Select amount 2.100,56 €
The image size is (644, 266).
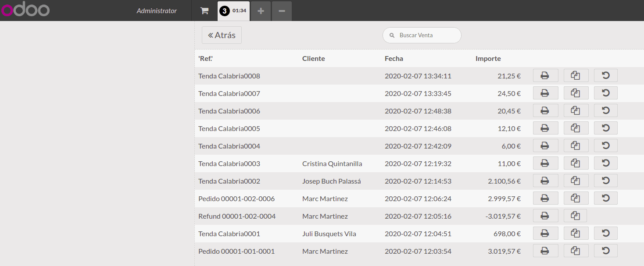click(x=504, y=181)
